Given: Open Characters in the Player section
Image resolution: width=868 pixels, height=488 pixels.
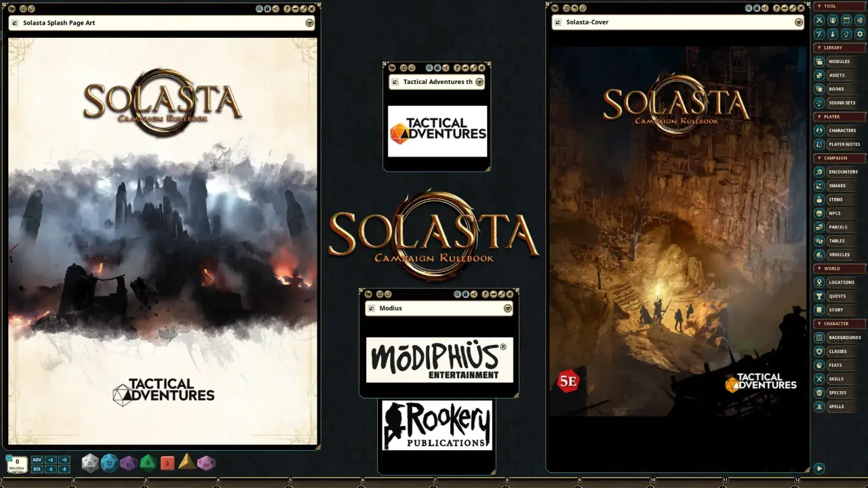Looking at the screenshot, I should (x=840, y=130).
